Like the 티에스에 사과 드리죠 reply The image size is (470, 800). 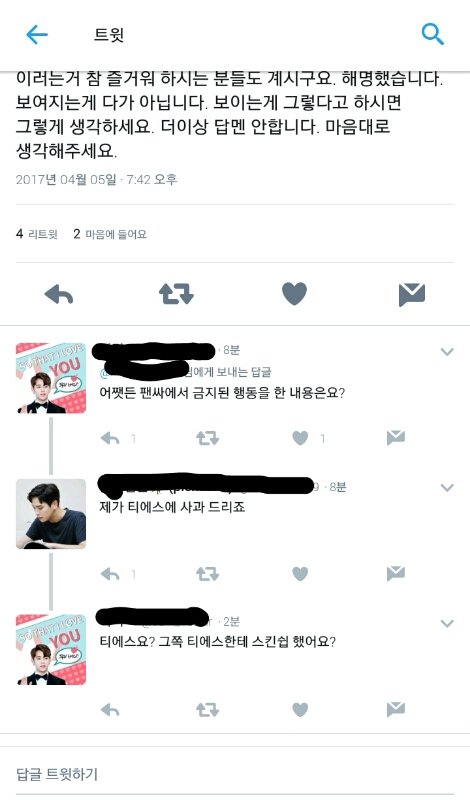click(300, 574)
